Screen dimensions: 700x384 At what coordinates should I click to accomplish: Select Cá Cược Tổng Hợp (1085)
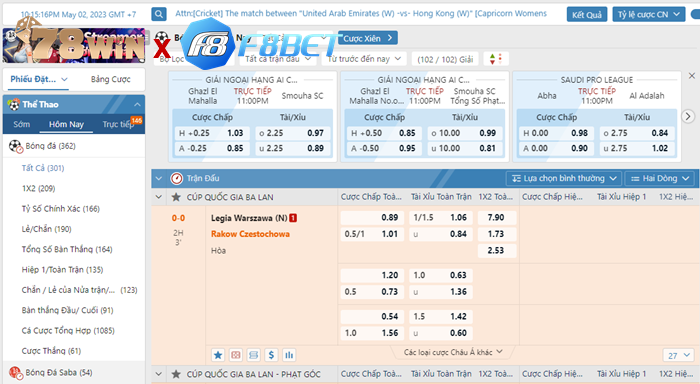coord(68,330)
